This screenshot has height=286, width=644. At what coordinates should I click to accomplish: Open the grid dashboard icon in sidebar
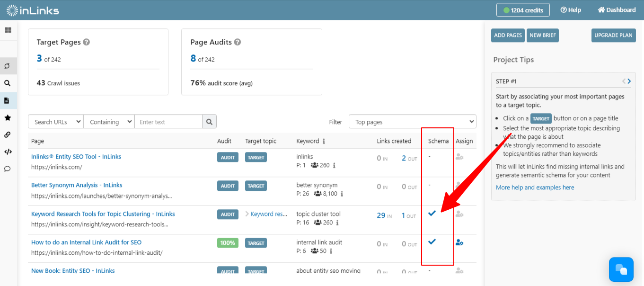pyautogui.click(x=8, y=30)
